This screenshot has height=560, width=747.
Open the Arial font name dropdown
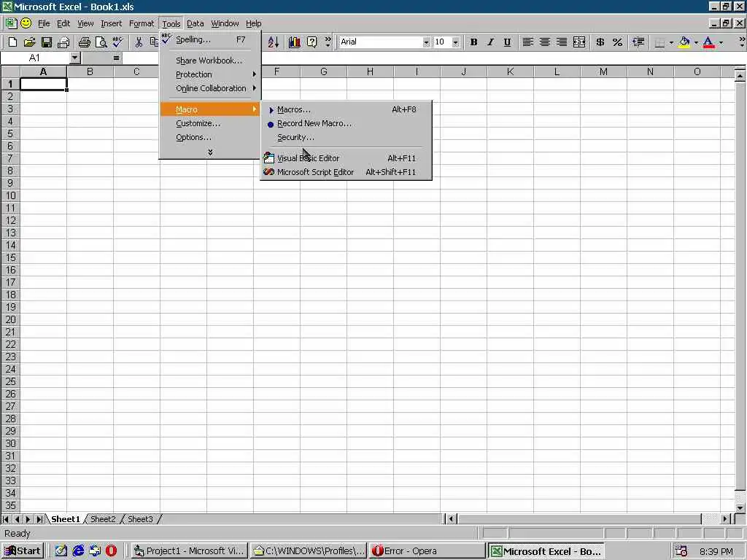pos(426,42)
